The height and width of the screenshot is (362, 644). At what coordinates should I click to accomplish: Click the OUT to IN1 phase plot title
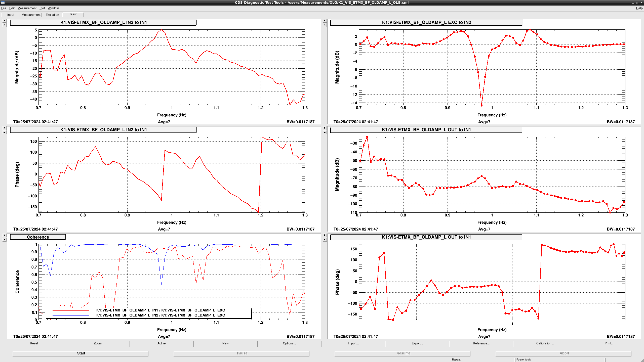(x=426, y=237)
